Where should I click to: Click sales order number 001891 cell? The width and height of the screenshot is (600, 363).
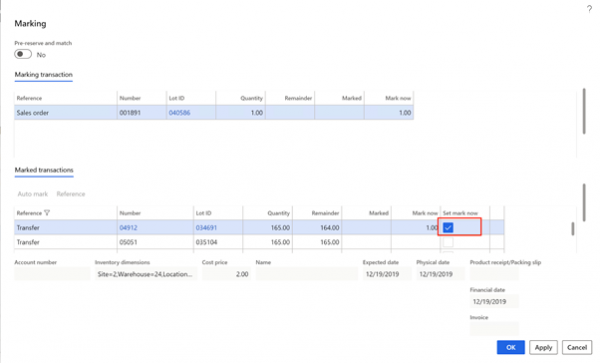pos(142,113)
